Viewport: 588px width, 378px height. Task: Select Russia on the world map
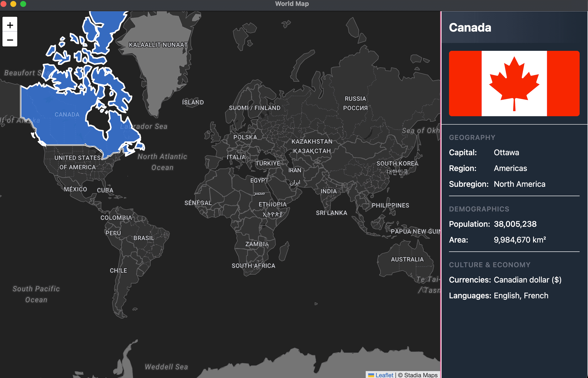355,99
